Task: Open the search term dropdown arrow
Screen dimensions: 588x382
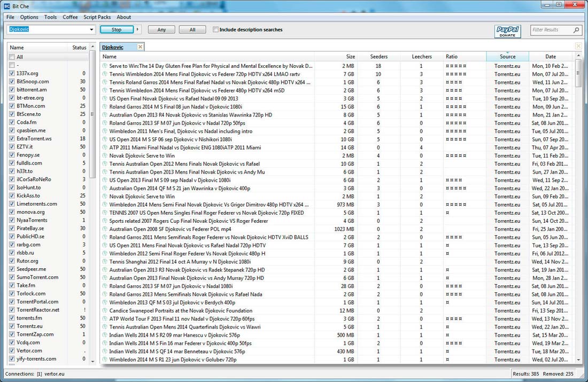Action: click(91, 29)
